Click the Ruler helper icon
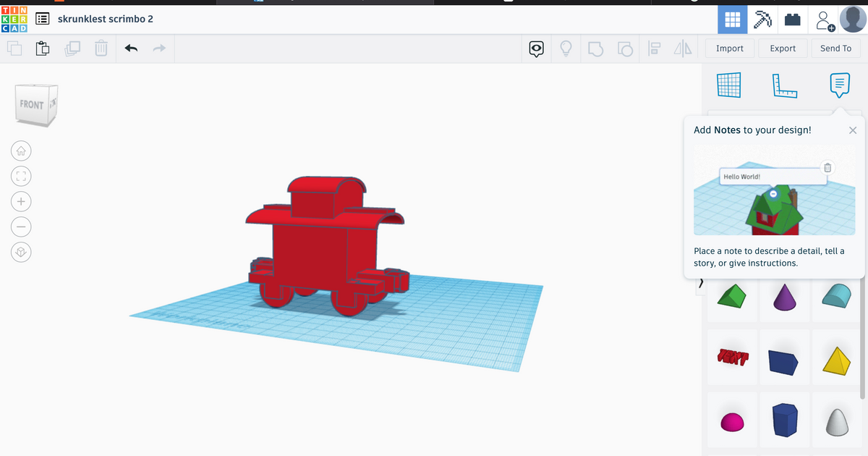Image resolution: width=868 pixels, height=456 pixels. [x=785, y=85]
